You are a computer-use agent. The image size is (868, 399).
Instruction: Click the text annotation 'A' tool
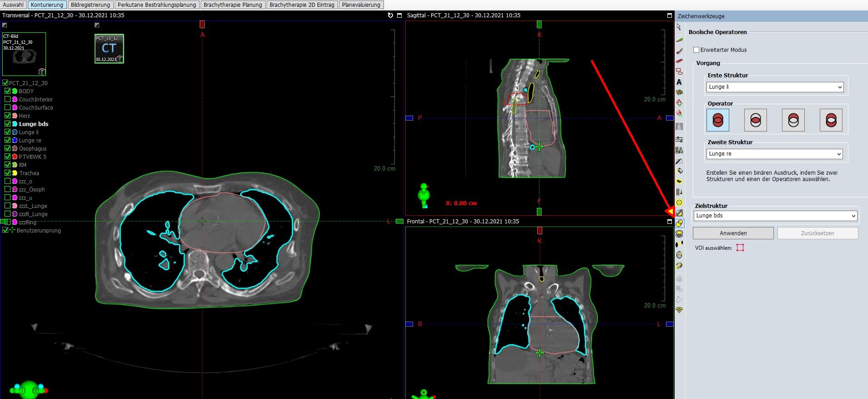679,82
